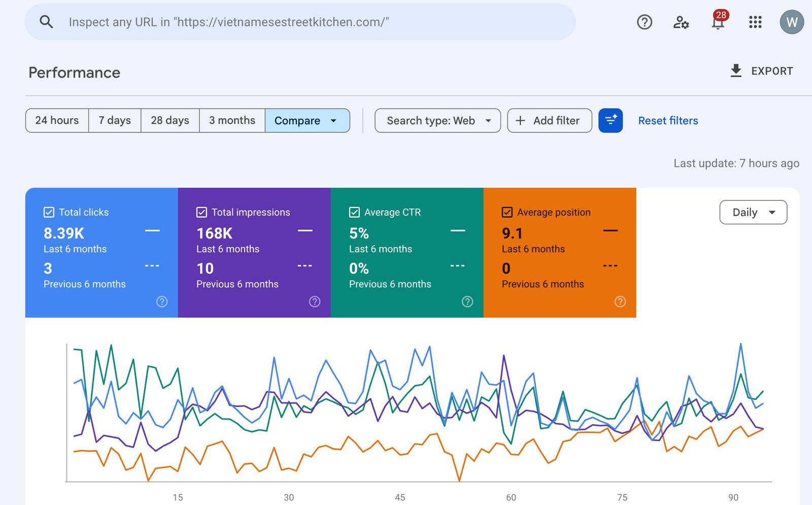Toggle the Total impressions checkbox

pyautogui.click(x=201, y=212)
